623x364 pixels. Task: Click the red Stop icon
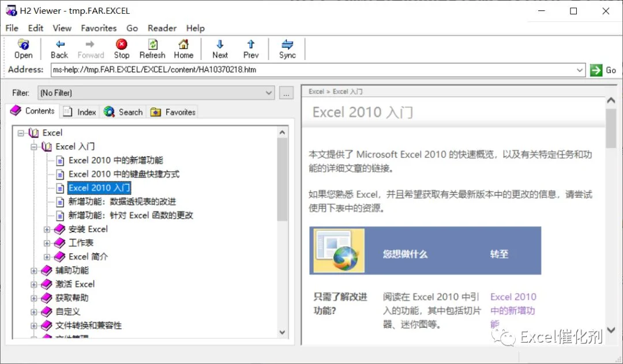tap(122, 44)
